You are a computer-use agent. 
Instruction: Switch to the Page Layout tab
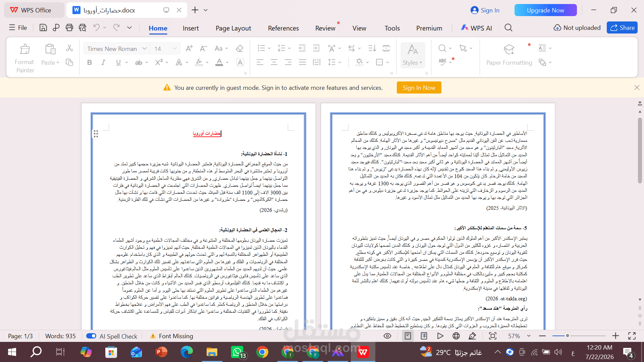[233, 28]
